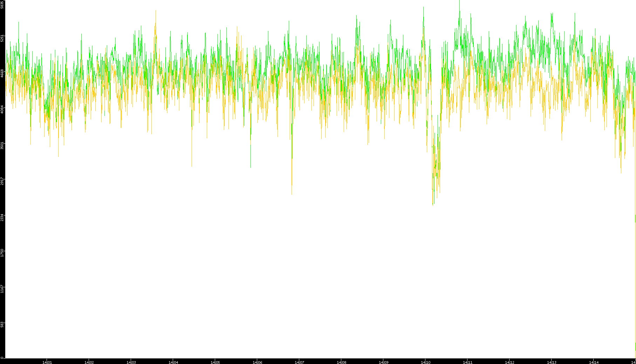The height and width of the screenshot is (364, 636).
Task: Jump to the 14:07 time marker
Action: pos(299,362)
